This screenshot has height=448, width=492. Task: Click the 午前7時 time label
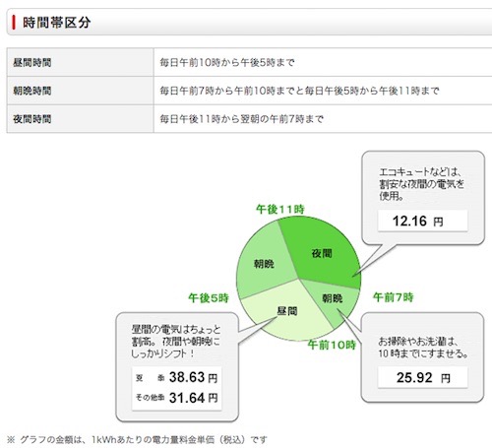394,297
